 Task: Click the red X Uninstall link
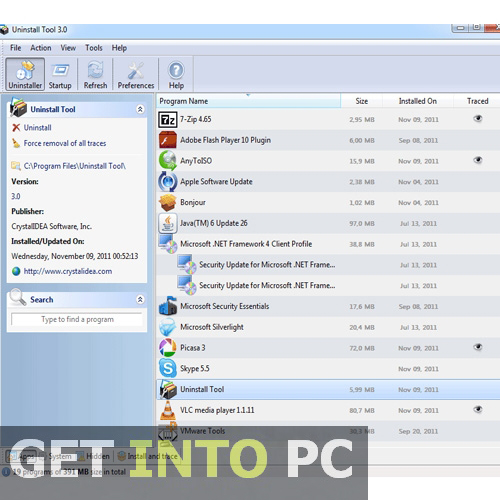point(32,128)
